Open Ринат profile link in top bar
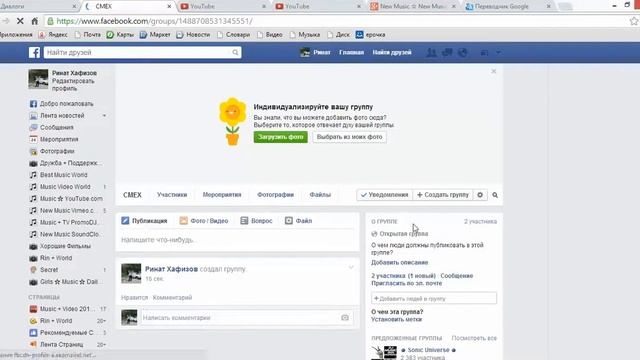 (316, 52)
